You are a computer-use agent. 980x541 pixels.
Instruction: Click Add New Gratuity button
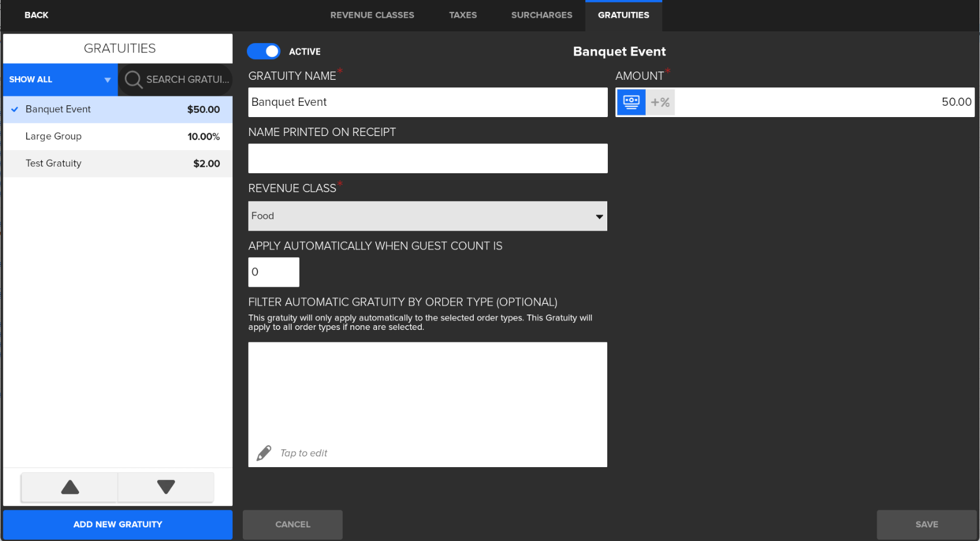click(118, 524)
